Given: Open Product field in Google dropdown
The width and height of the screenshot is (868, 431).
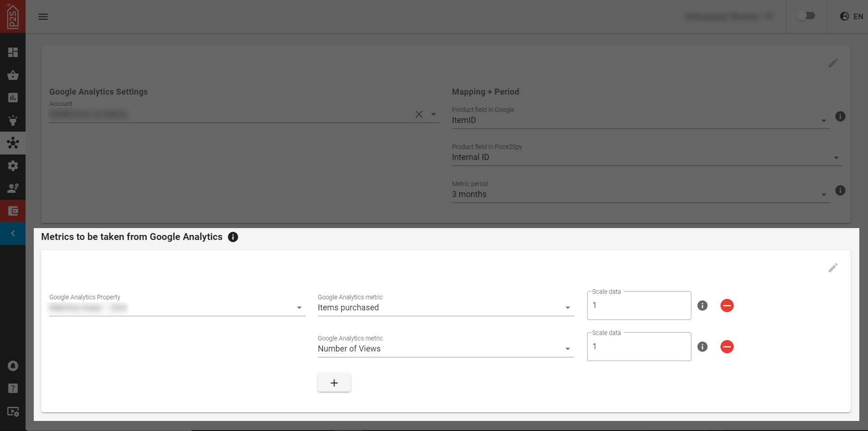Looking at the screenshot, I should click(x=641, y=120).
